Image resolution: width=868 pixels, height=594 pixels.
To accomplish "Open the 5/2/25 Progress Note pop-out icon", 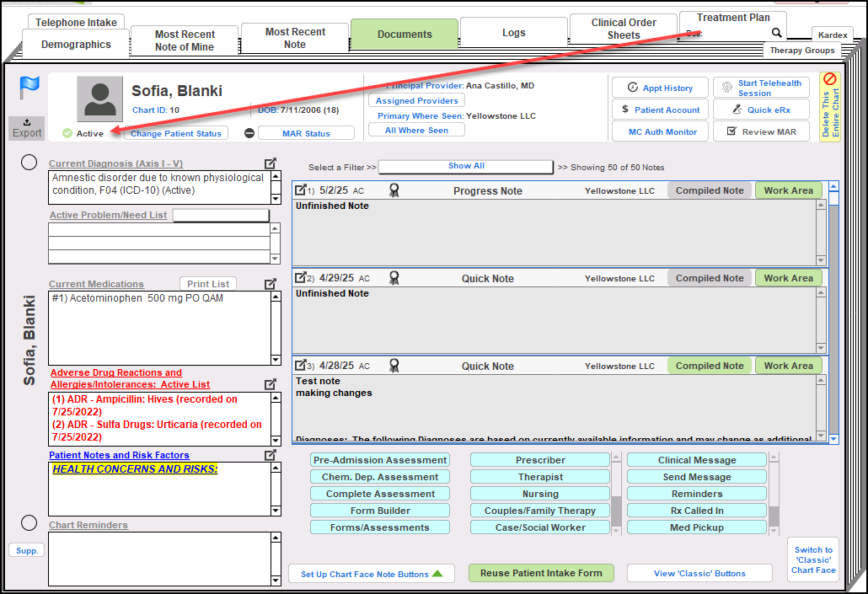I will pyautogui.click(x=300, y=190).
